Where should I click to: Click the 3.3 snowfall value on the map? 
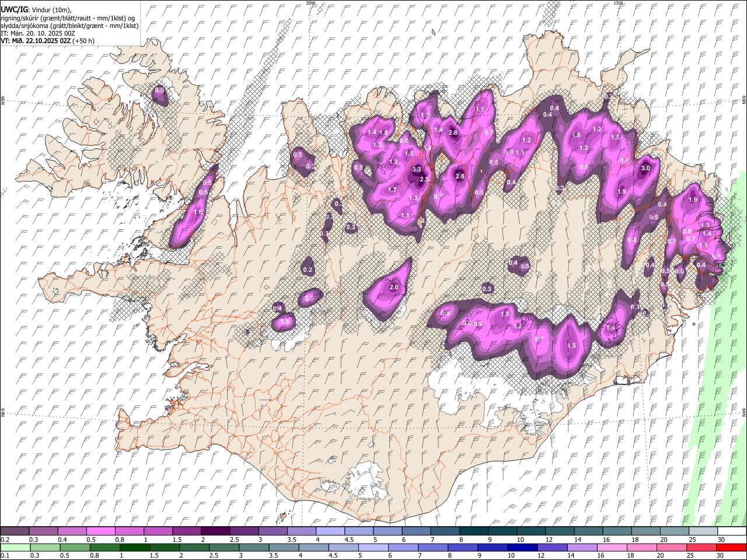click(x=417, y=169)
